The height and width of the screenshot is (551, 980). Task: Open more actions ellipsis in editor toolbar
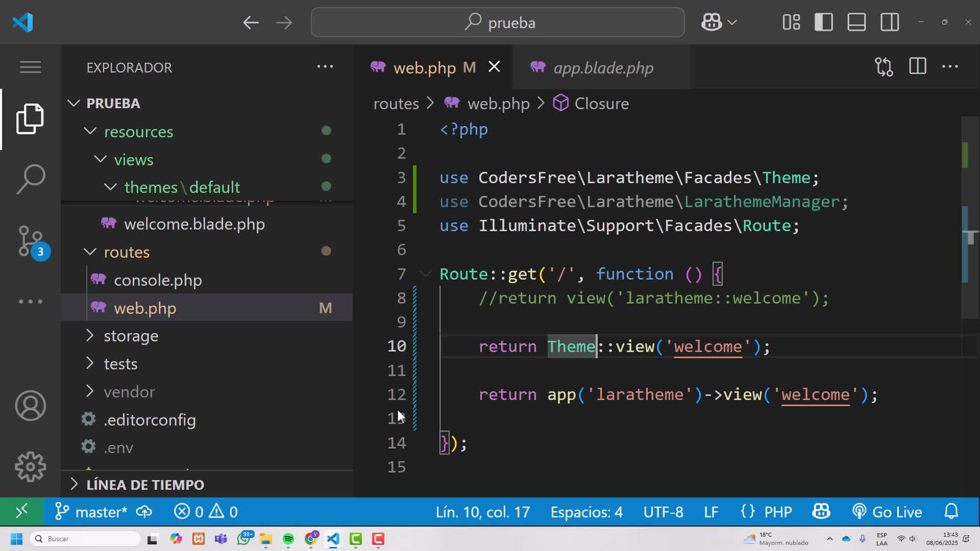point(950,66)
